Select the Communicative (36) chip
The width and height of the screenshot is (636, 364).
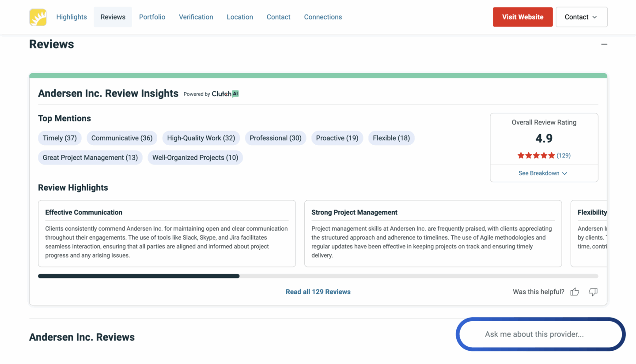(122, 138)
